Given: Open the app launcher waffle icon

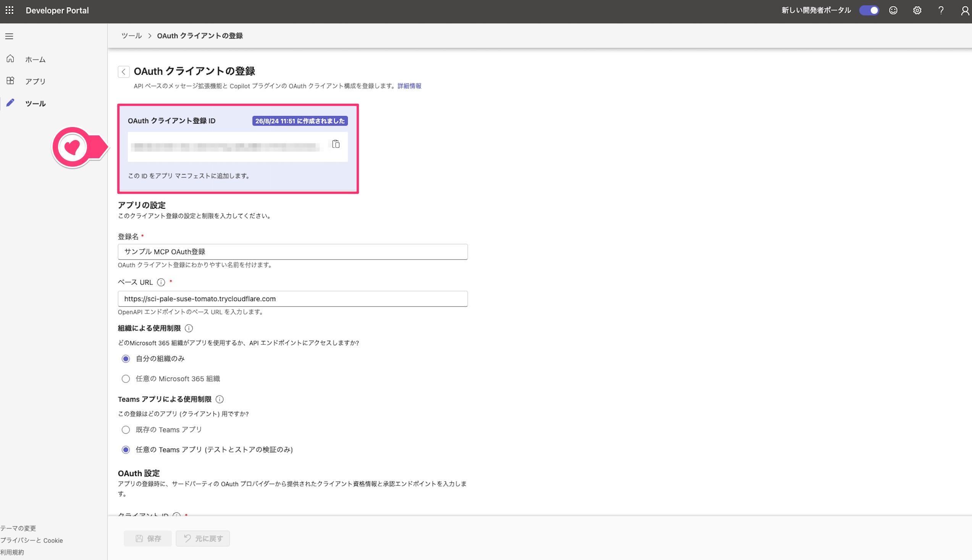Looking at the screenshot, I should coord(10,10).
